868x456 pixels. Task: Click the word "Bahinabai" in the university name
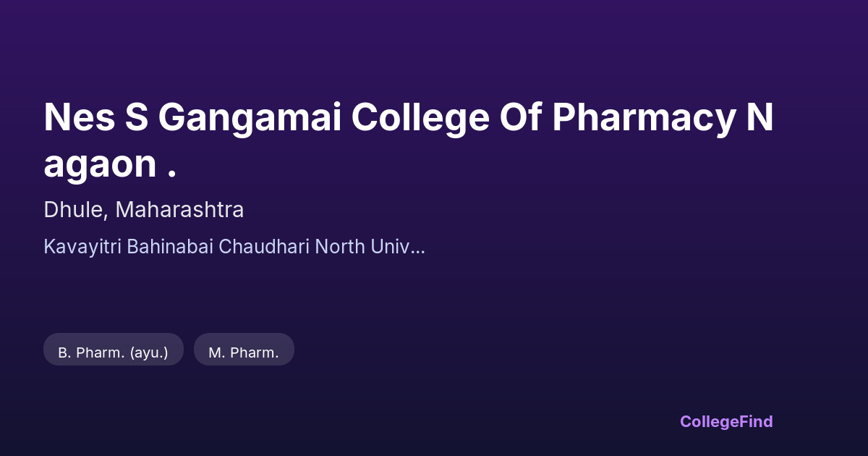point(170,247)
